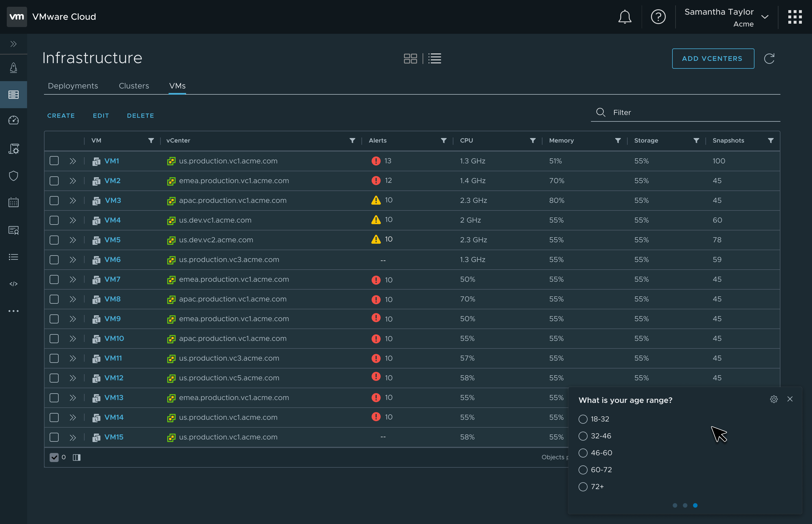Close the age range survey
812x524 pixels.
(790, 399)
